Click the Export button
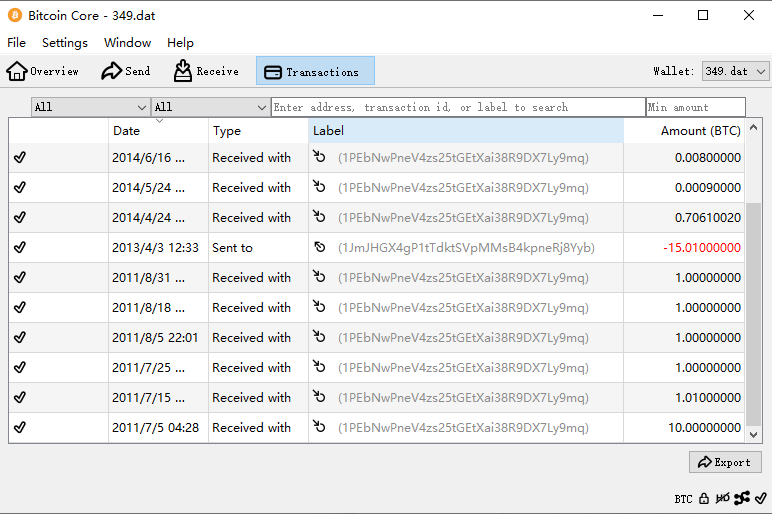Image resolution: width=772 pixels, height=514 pixels. pyautogui.click(x=725, y=462)
